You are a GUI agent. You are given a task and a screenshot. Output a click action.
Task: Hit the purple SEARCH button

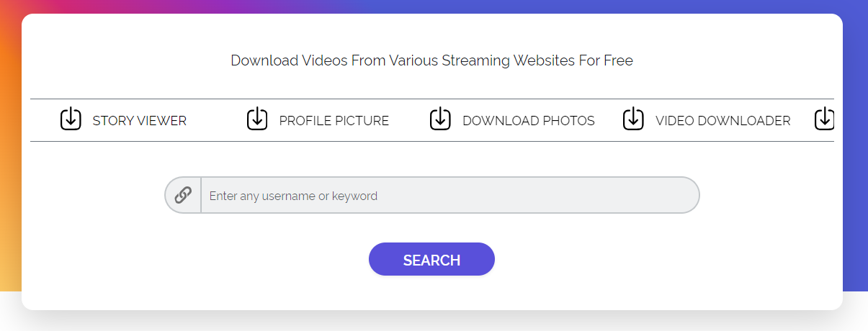[431, 259]
